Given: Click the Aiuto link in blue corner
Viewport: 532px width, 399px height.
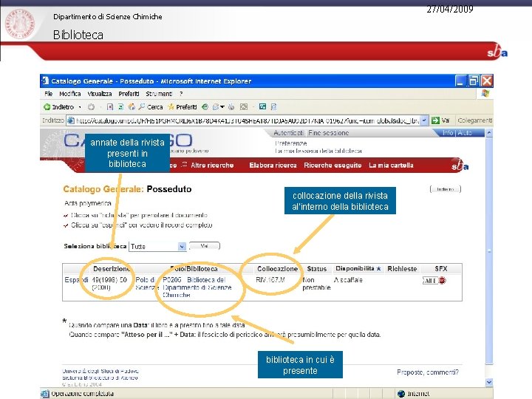Looking at the screenshot, I should click(465, 133).
